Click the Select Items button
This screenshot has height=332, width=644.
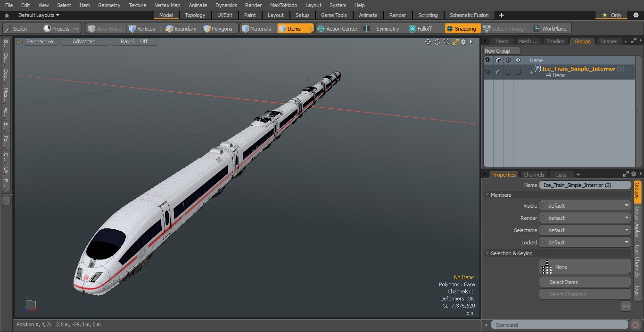[585, 282]
